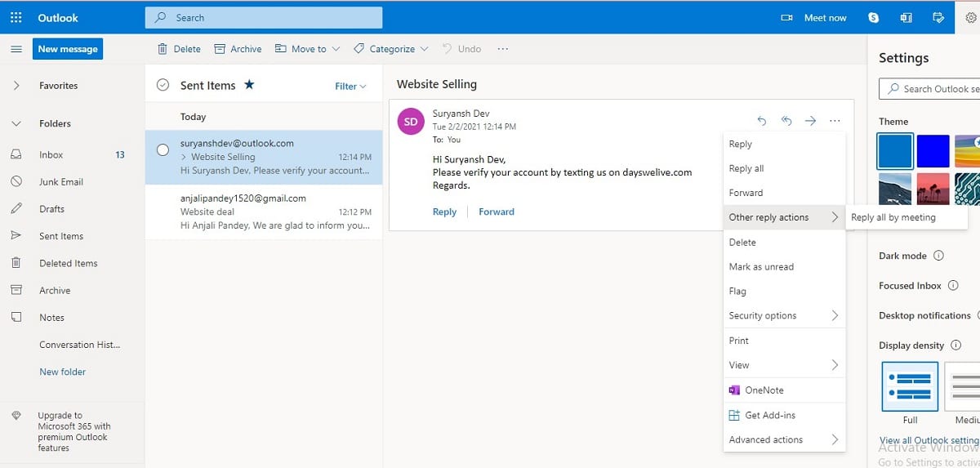Image resolution: width=980 pixels, height=468 pixels.
Task: Choose Reply all by meeting
Action: tap(893, 217)
